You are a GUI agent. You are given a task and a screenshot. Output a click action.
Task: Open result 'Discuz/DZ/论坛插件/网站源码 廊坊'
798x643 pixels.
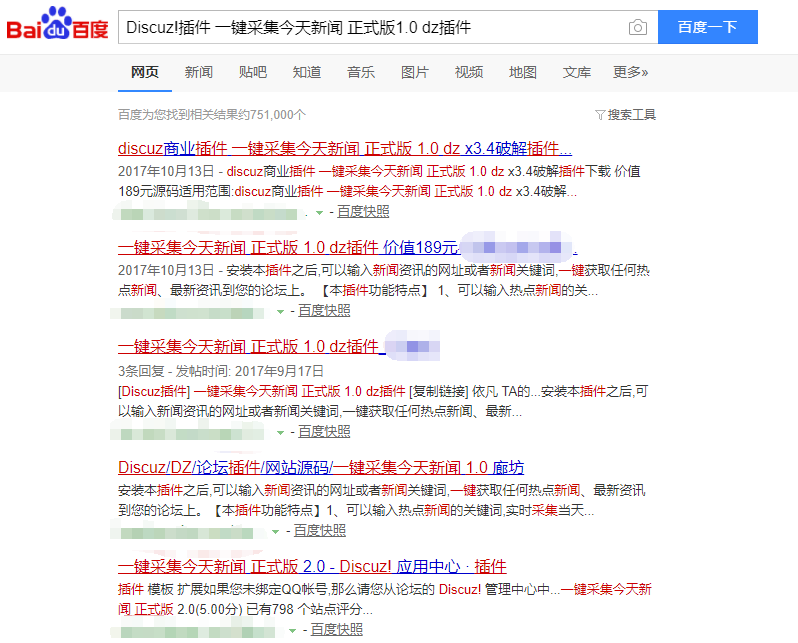[x=321, y=467]
